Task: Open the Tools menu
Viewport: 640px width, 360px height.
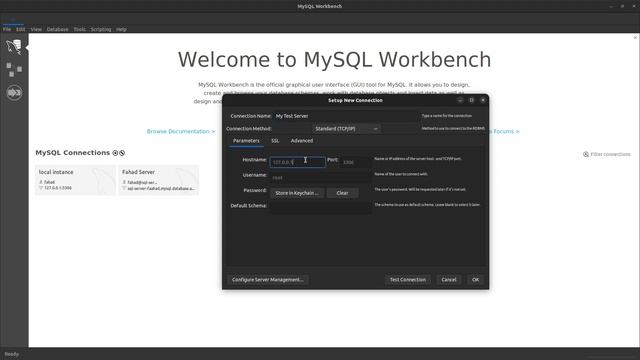Action: pyautogui.click(x=79, y=29)
